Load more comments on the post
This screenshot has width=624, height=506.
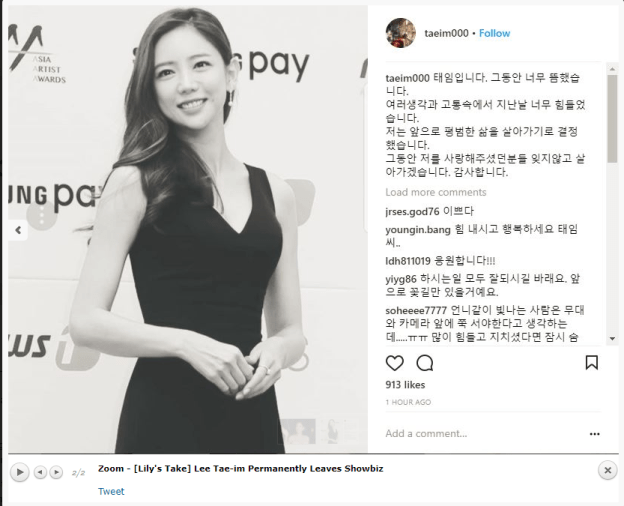pyautogui.click(x=436, y=192)
